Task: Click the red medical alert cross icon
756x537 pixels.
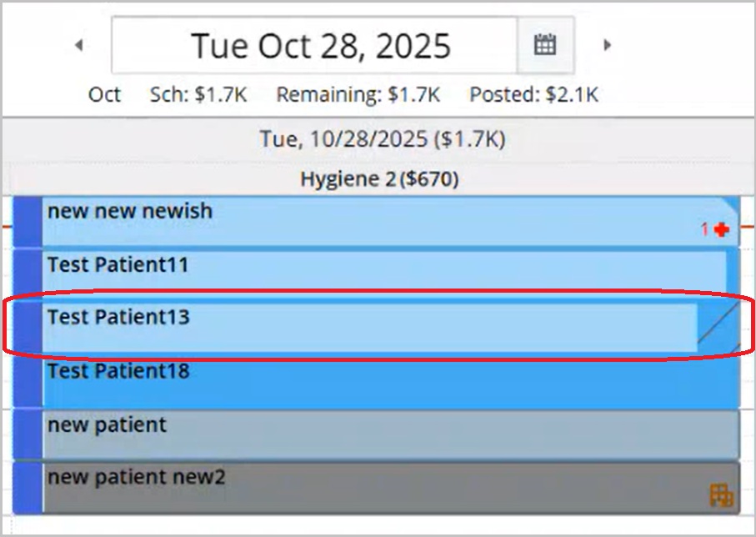Action: (x=721, y=229)
